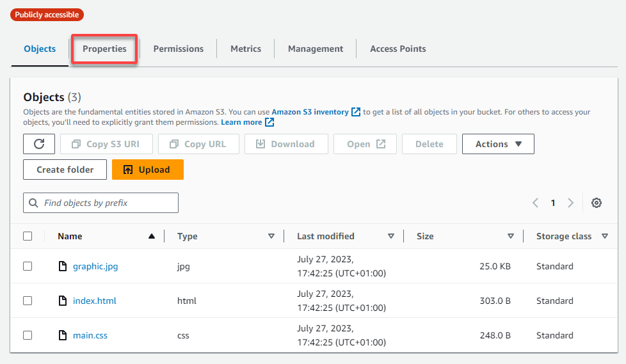
Task: Click the Create folder button
Action: (65, 170)
